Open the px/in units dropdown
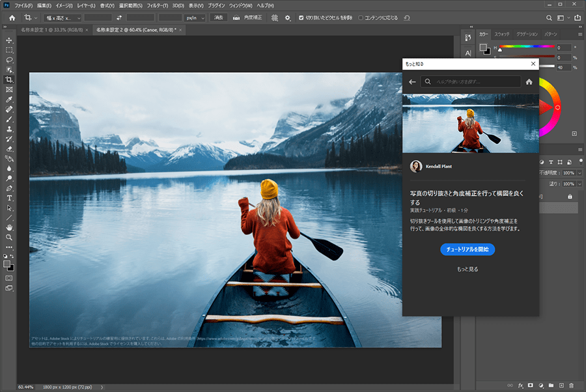Image resolution: width=586 pixels, height=392 pixels. tap(195, 18)
